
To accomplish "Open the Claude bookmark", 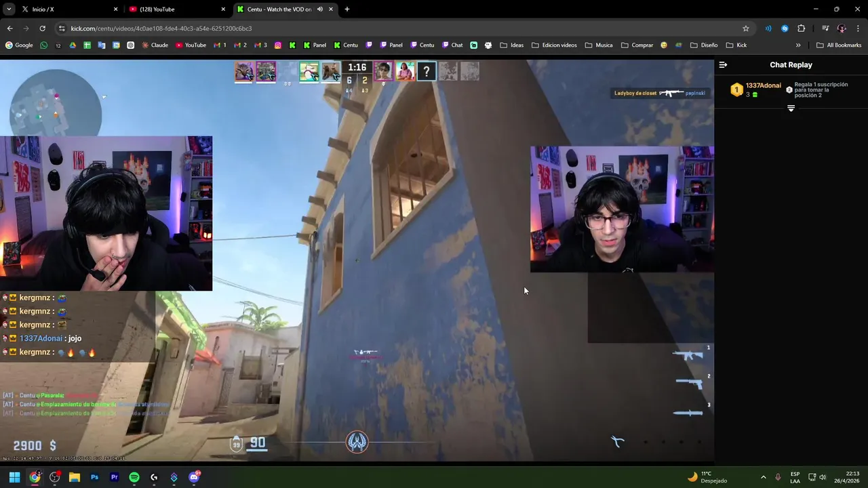I will click(x=155, y=45).
